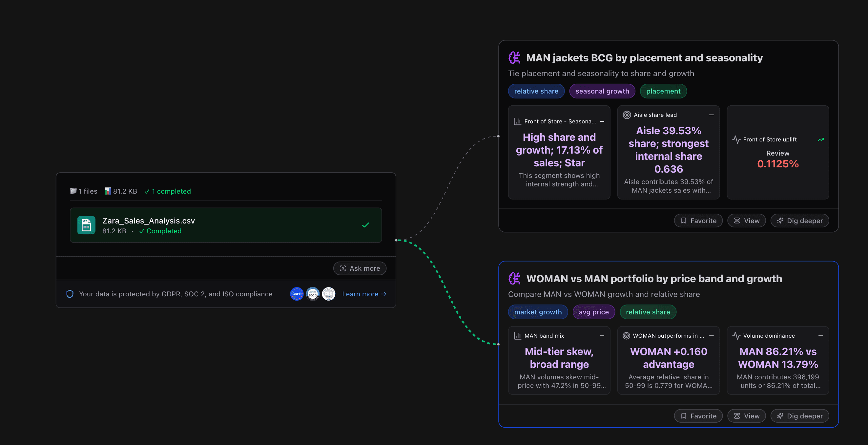Viewport: 868px width, 445px height.
Task: Click 'Average relative_share in 50-99' description
Action: pyautogui.click(x=669, y=381)
